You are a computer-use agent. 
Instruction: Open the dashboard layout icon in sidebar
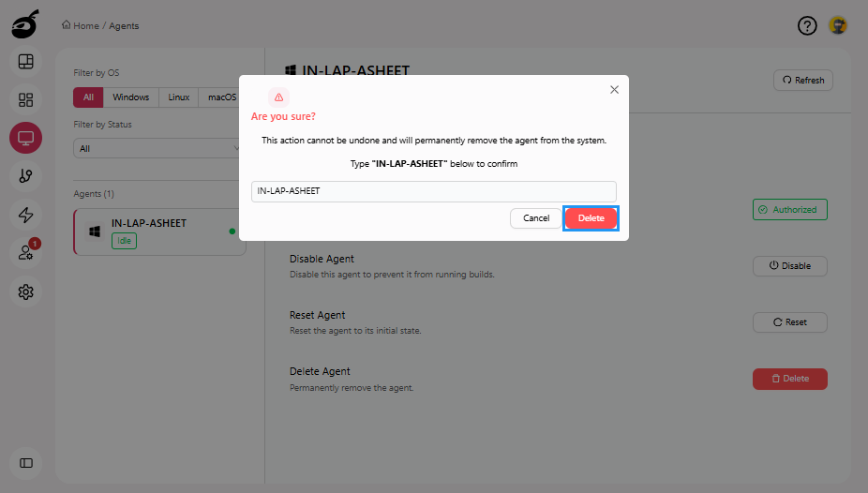coord(25,62)
